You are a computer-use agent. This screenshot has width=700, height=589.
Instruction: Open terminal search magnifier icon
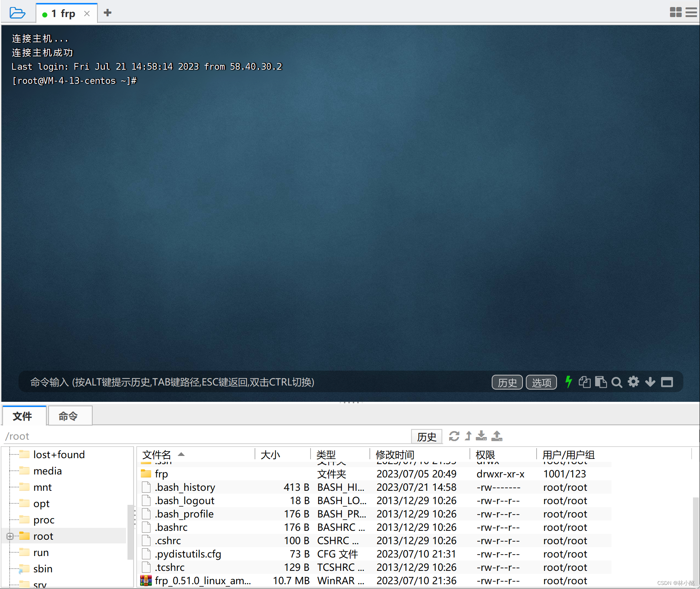(x=617, y=382)
